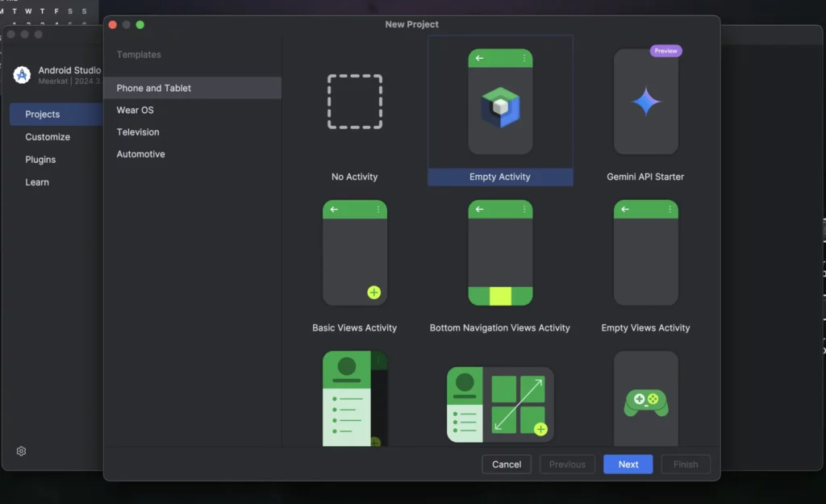This screenshot has height=504, width=826.
Task: Click the Bottom Navigation Views Activity label
Action: point(500,327)
